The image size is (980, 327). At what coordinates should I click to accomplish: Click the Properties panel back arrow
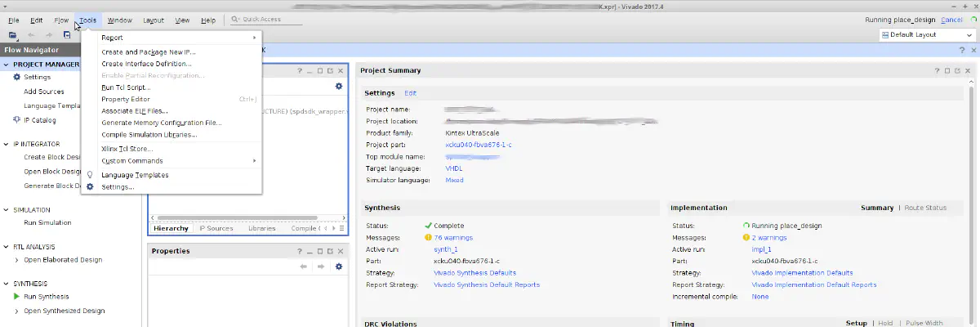click(x=304, y=267)
